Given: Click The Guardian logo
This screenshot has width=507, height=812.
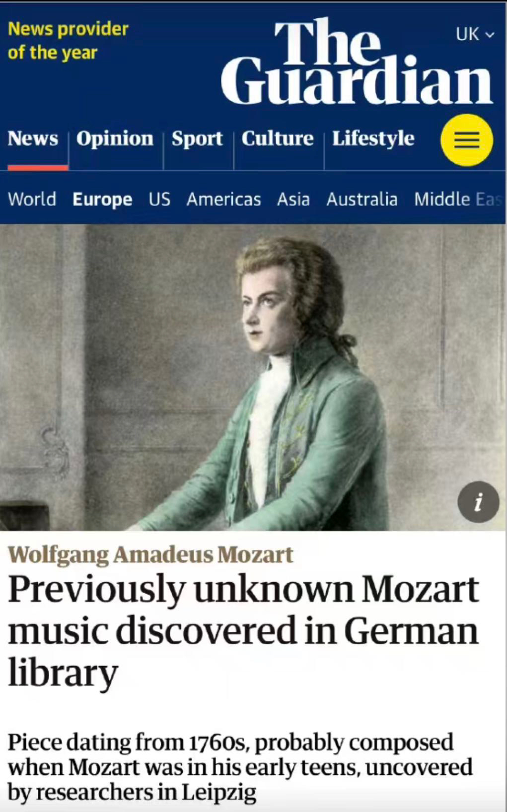Looking at the screenshot, I should (x=357, y=62).
